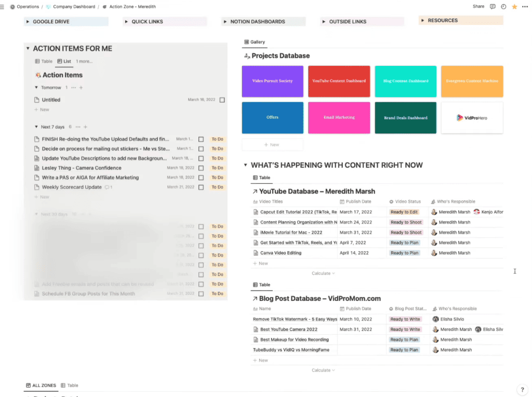Click the Operations workspace gear icon

coord(12,7)
